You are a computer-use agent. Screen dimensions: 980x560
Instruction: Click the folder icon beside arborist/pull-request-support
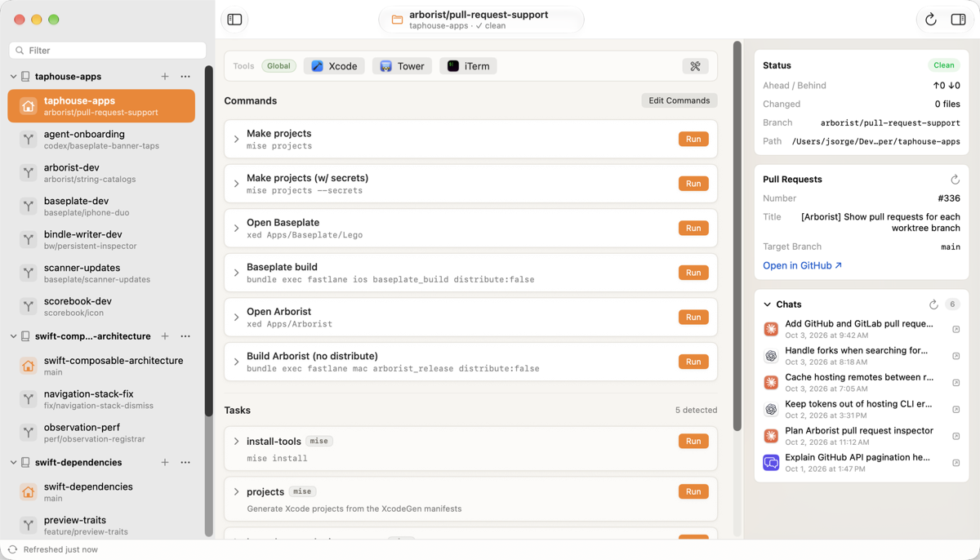397,20
